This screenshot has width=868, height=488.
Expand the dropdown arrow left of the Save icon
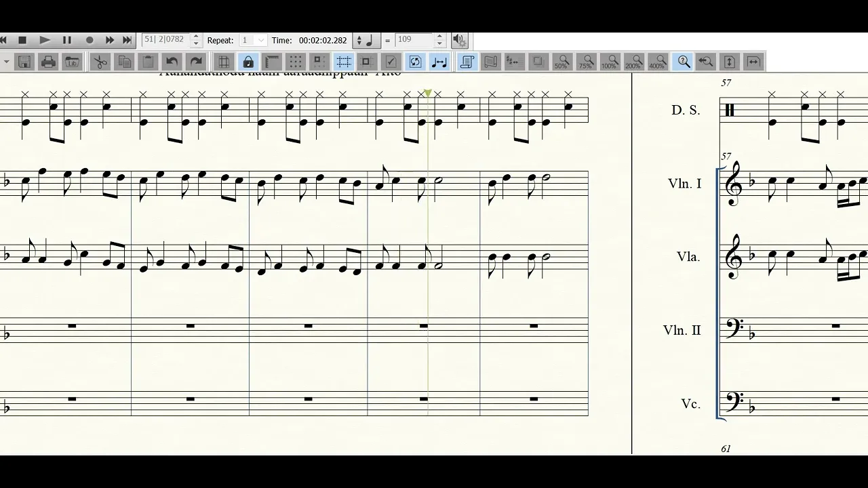point(6,62)
